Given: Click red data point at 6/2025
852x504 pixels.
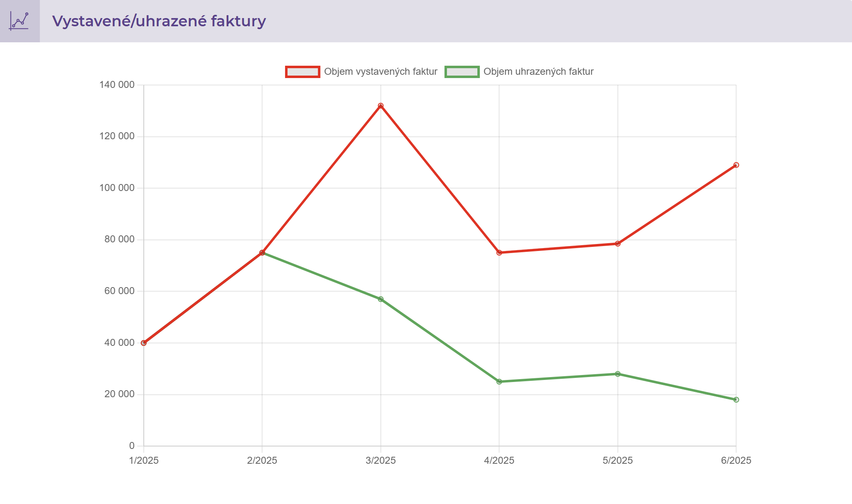Looking at the screenshot, I should [x=736, y=165].
